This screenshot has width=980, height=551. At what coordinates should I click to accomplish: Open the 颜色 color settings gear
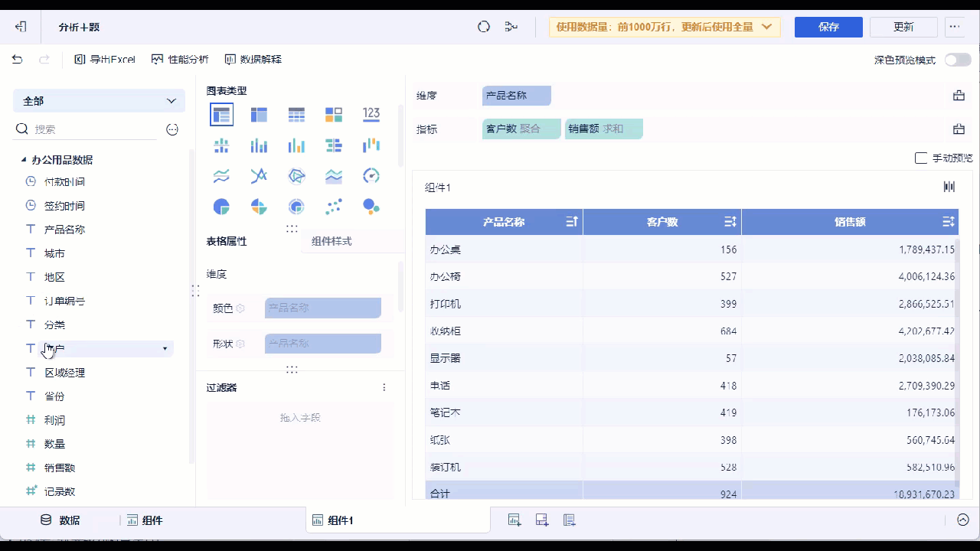tap(240, 308)
